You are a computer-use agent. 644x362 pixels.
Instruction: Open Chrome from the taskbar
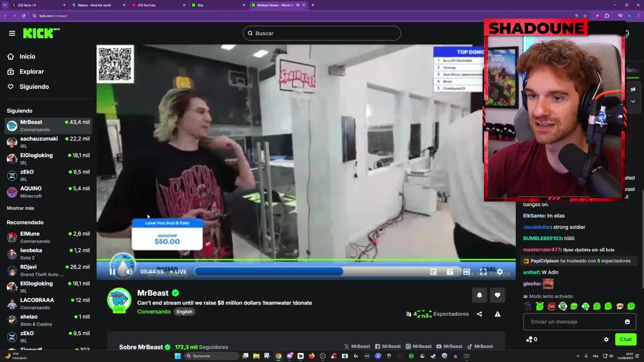(278, 356)
